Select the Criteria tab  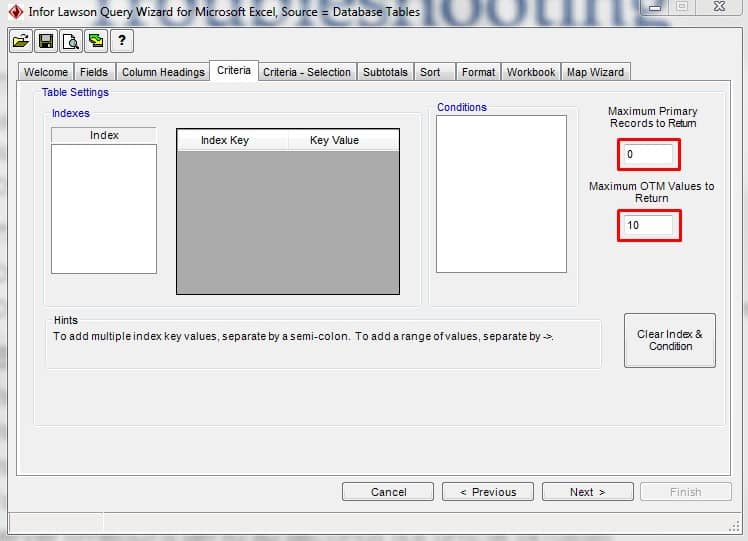234,71
